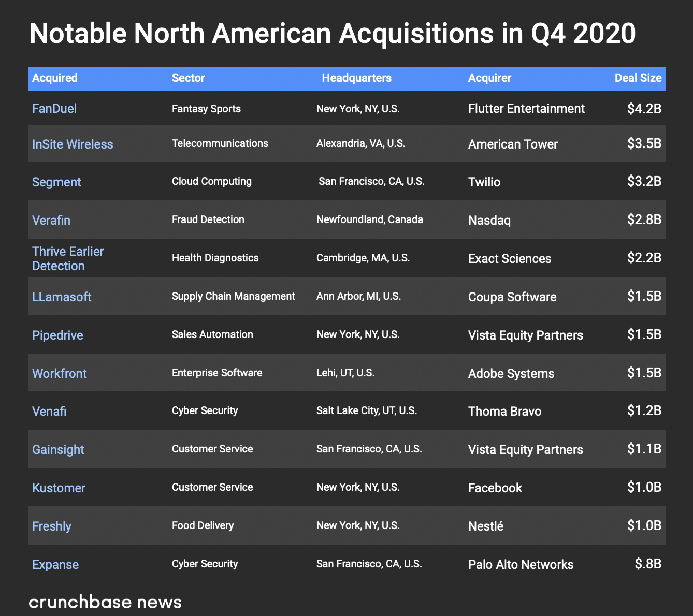Click the Acquired column header

[x=55, y=78]
